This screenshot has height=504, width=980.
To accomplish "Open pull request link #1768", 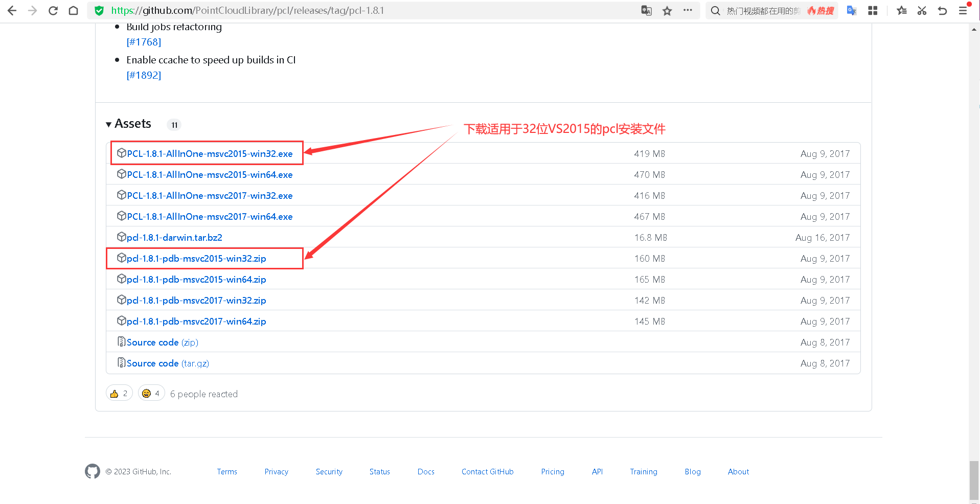I will [144, 42].
